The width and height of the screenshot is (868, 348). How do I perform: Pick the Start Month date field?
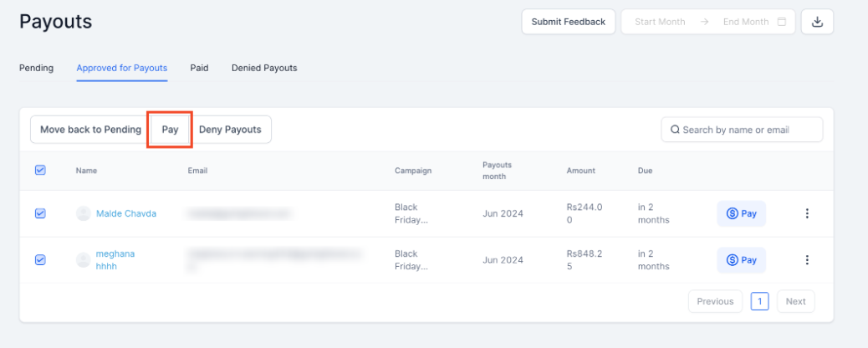[x=660, y=22]
